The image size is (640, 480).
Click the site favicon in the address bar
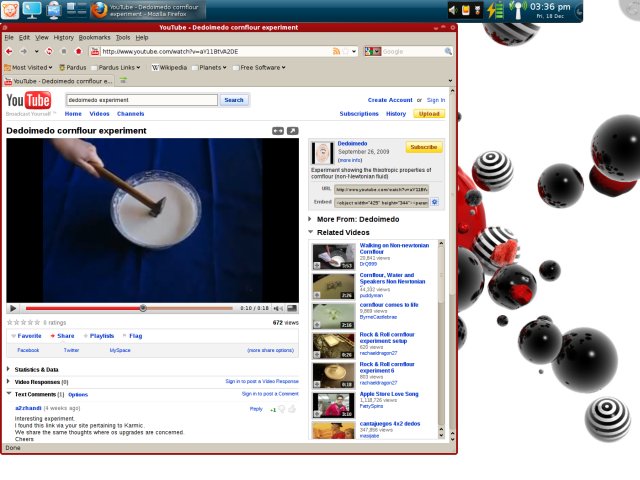coord(95,51)
